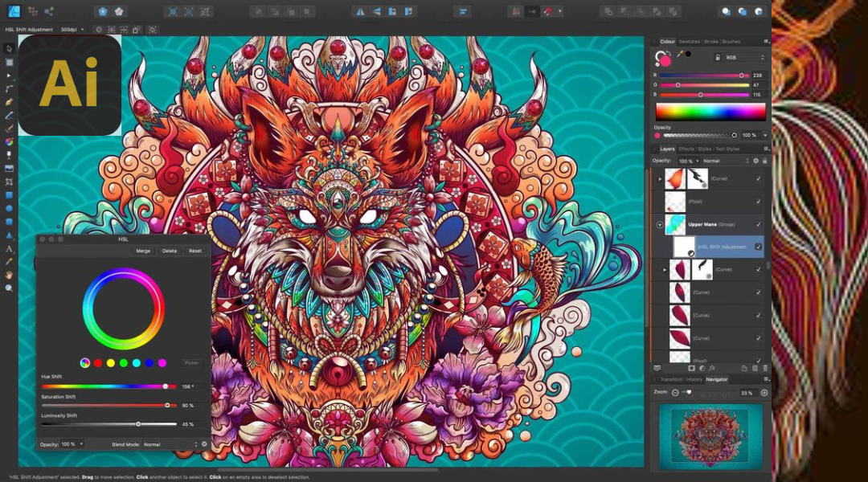Click the Reset button in HSL dialog
The width and height of the screenshot is (868, 482).
point(194,251)
